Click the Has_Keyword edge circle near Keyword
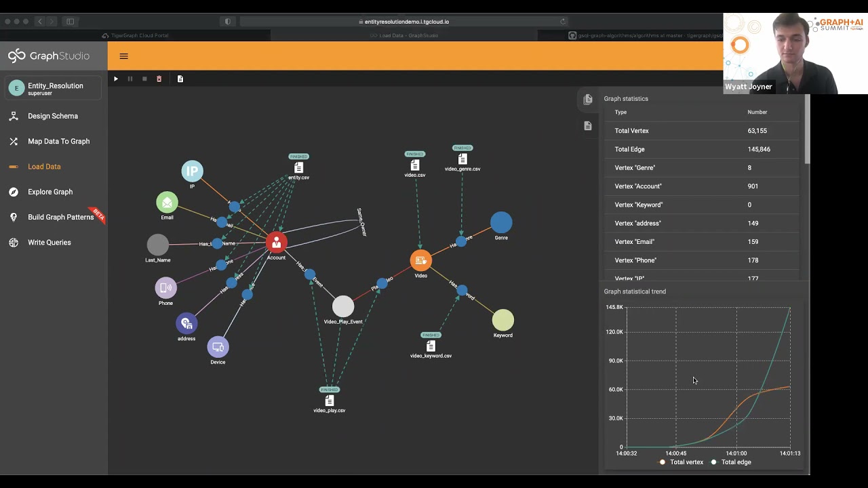Image resolution: width=868 pixels, height=488 pixels. [x=462, y=290]
